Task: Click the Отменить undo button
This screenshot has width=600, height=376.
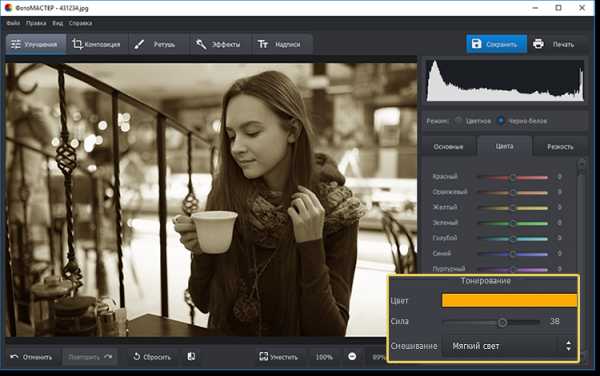Action: click(31, 357)
